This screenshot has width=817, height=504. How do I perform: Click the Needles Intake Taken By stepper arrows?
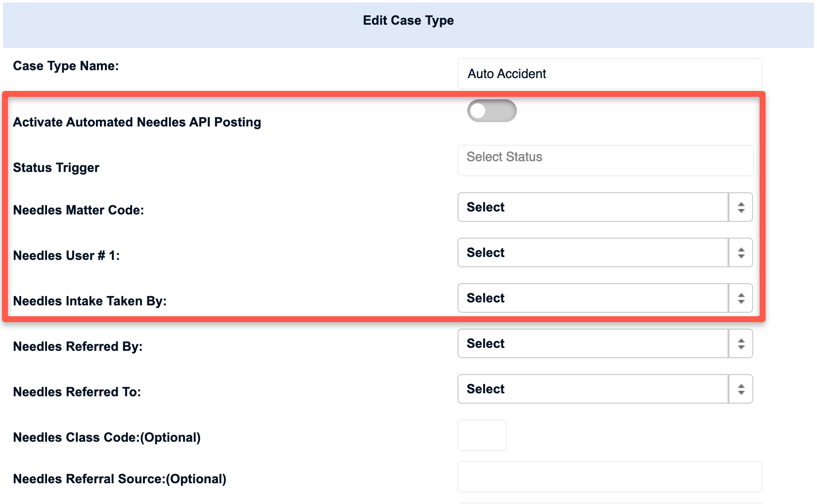pos(740,298)
